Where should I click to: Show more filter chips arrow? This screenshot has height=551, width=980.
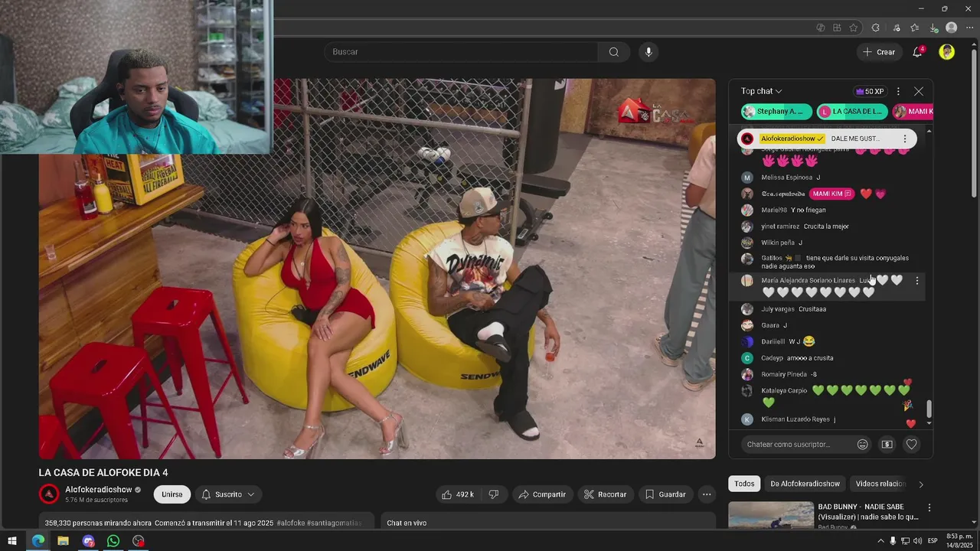pyautogui.click(x=921, y=484)
